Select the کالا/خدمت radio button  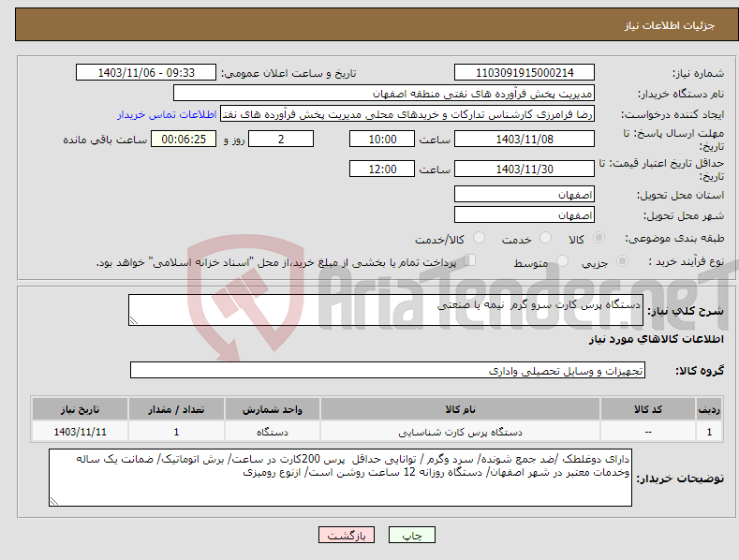click(479, 238)
